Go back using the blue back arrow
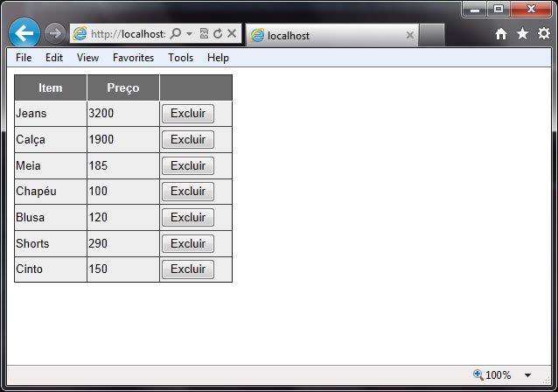Viewport: 558px width, 392px height. point(24,33)
